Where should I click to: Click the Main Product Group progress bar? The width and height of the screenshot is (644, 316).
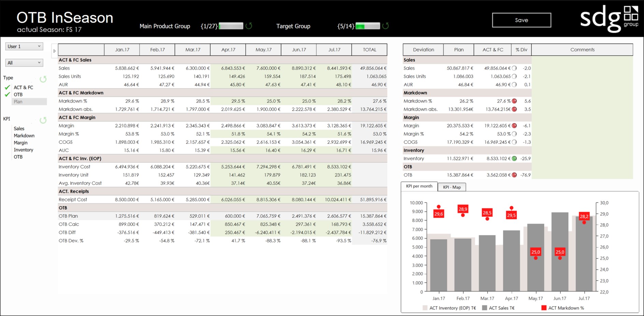(x=231, y=26)
